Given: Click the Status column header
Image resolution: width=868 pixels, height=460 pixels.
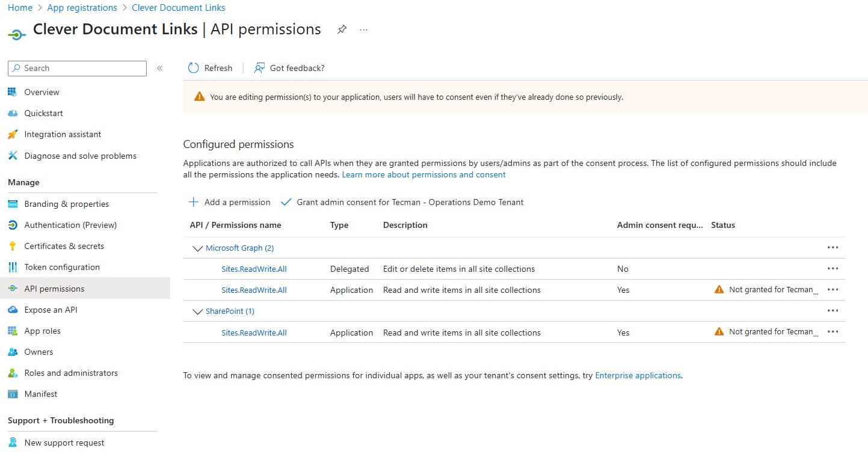Looking at the screenshot, I should (x=723, y=225).
